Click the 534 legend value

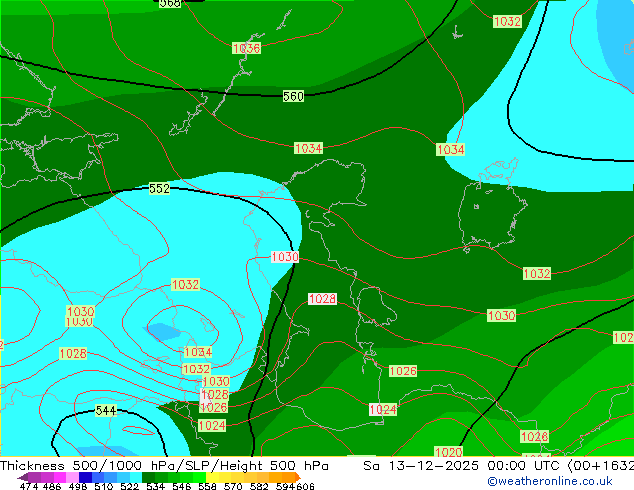(156, 486)
